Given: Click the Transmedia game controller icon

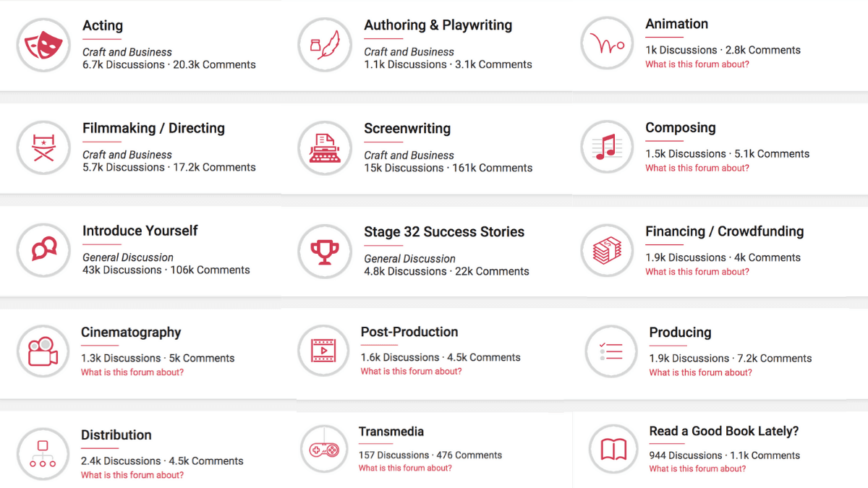Looking at the screenshot, I should [x=323, y=450].
